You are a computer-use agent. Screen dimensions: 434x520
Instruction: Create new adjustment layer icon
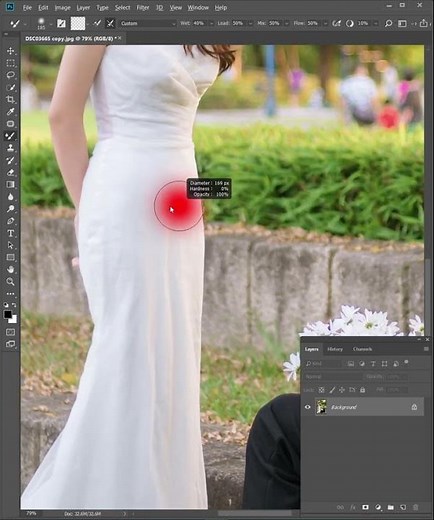pos(378,507)
